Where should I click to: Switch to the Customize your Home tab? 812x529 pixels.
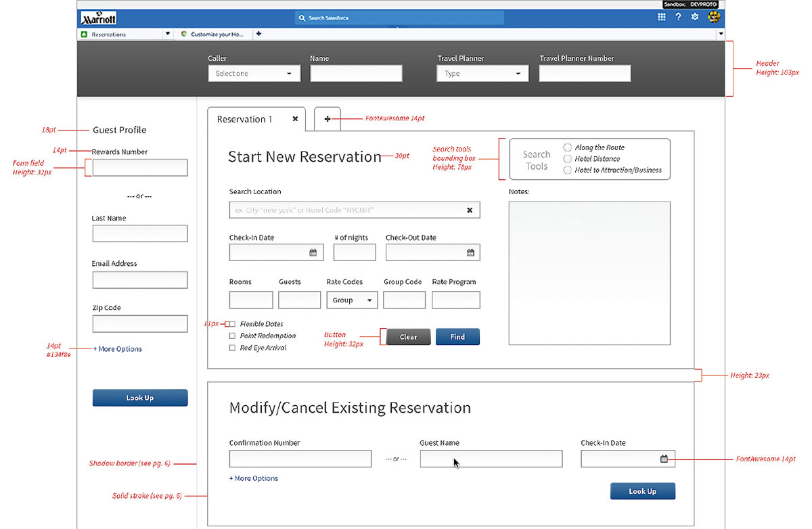(x=214, y=34)
